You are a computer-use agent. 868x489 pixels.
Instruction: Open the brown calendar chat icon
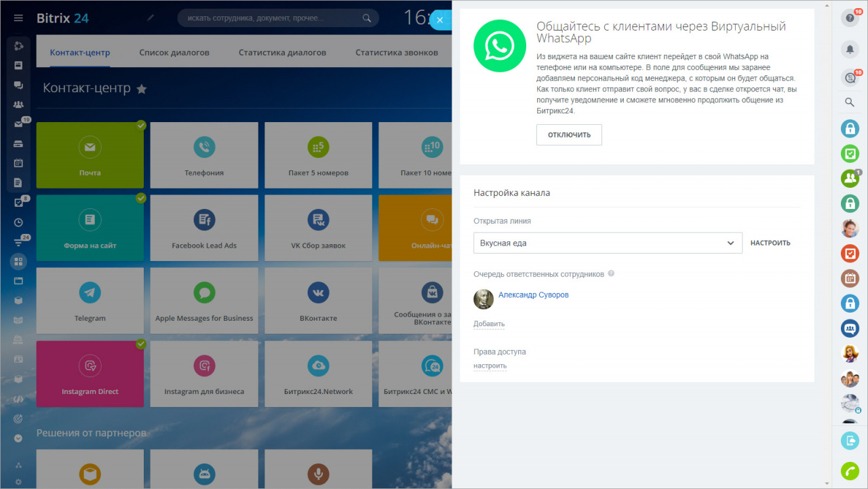click(x=850, y=278)
